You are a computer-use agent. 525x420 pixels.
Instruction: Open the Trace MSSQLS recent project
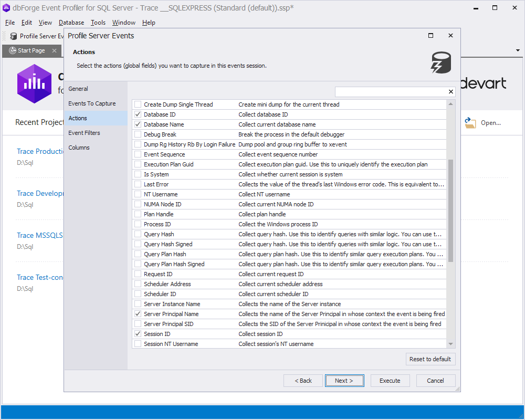pyautogui.click(x=40, y=235)
